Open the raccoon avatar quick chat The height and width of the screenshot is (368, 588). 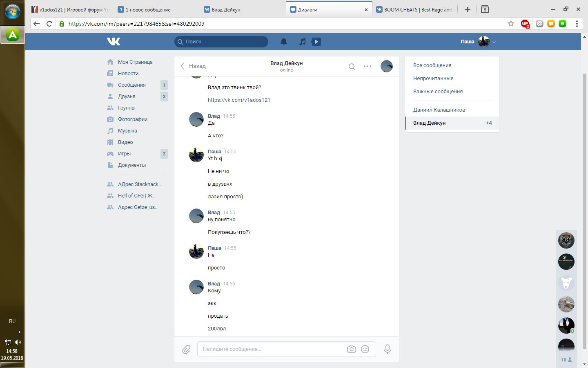566,240
